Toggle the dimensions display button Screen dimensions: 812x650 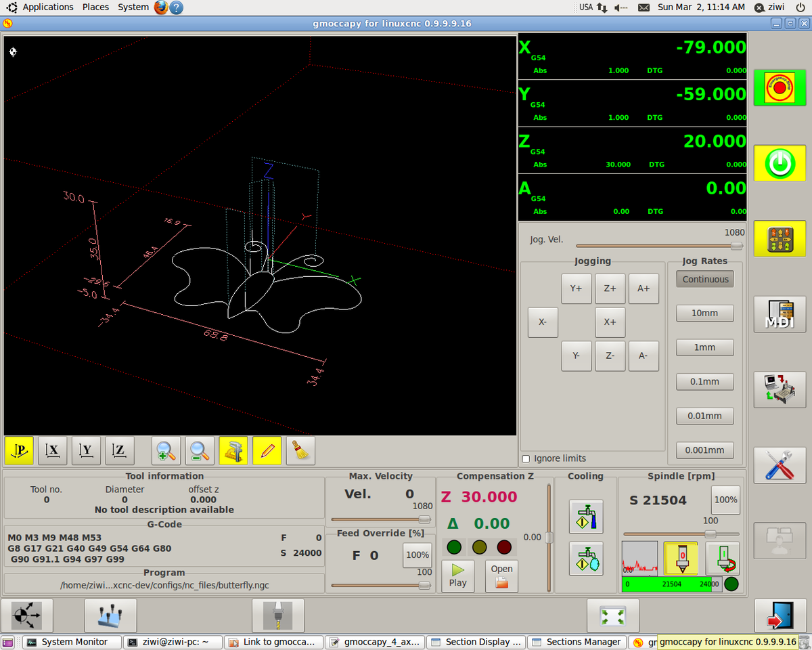tap(233, 450)
